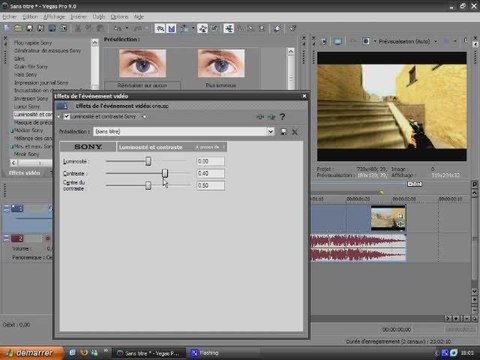The image size is (480, 360).
Task: Click the Delete preset X icon
Action: coord(295,132)
